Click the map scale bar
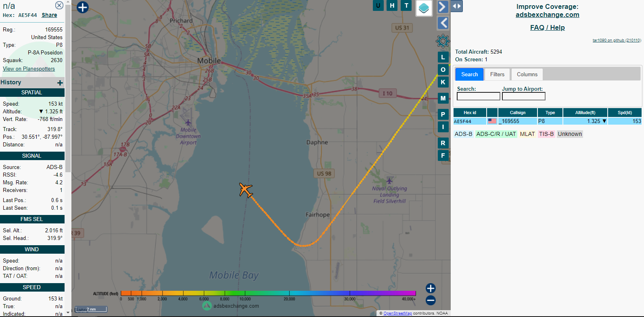Screen dimensions: 644x317 91,309
